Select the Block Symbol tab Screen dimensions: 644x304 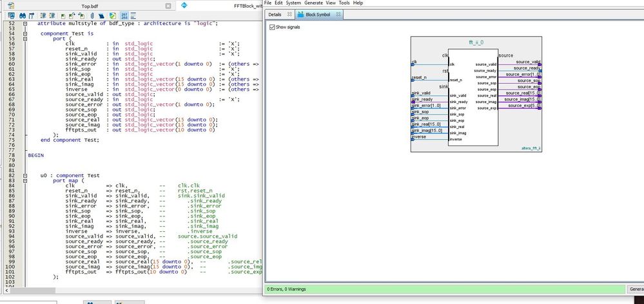[x=319, y=14]
